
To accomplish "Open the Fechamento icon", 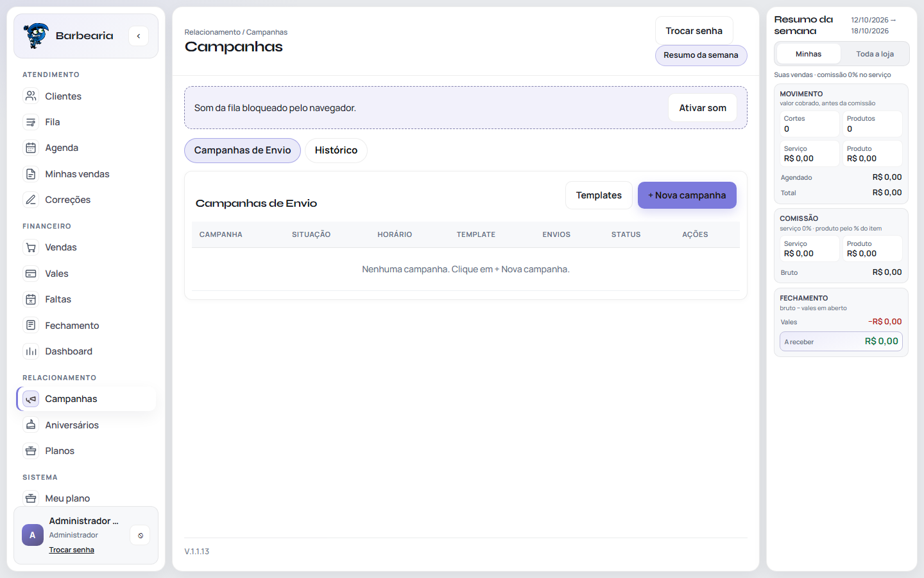I will (31, 326).
